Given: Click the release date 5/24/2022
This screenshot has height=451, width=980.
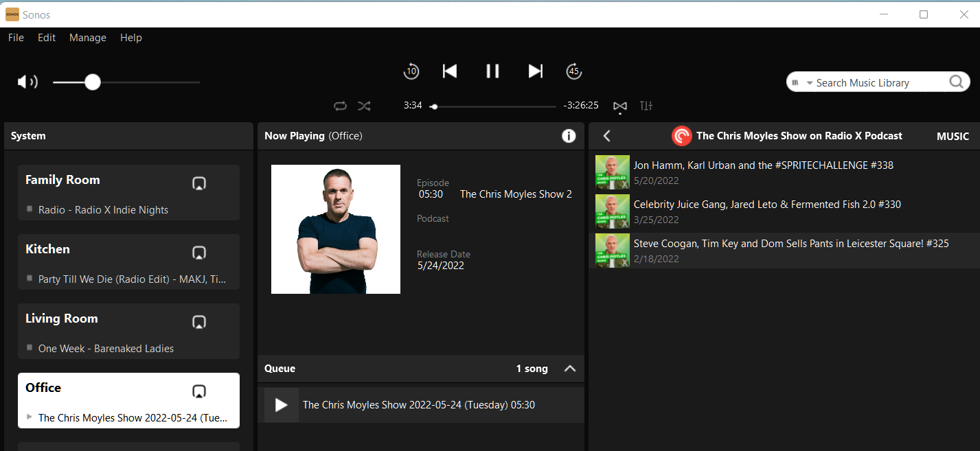Looking at the screenshot, I should [x=441, y=266].
